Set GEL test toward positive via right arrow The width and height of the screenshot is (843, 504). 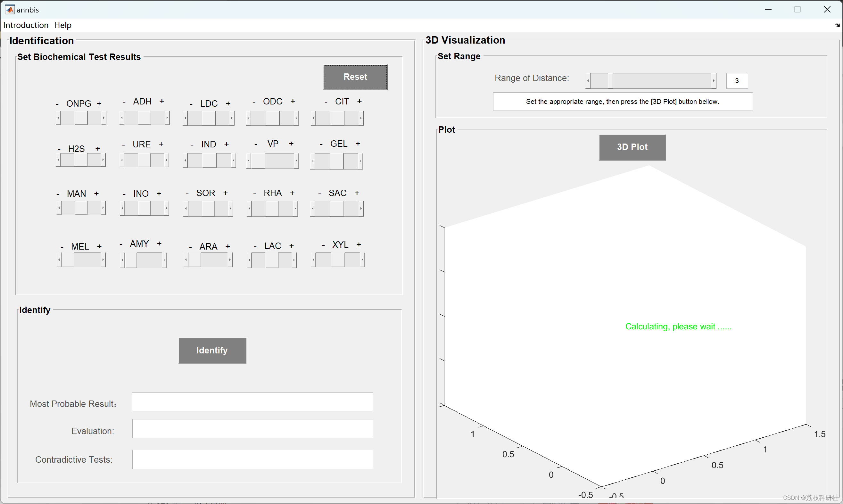pyautogui.click(x=360, y=161)
